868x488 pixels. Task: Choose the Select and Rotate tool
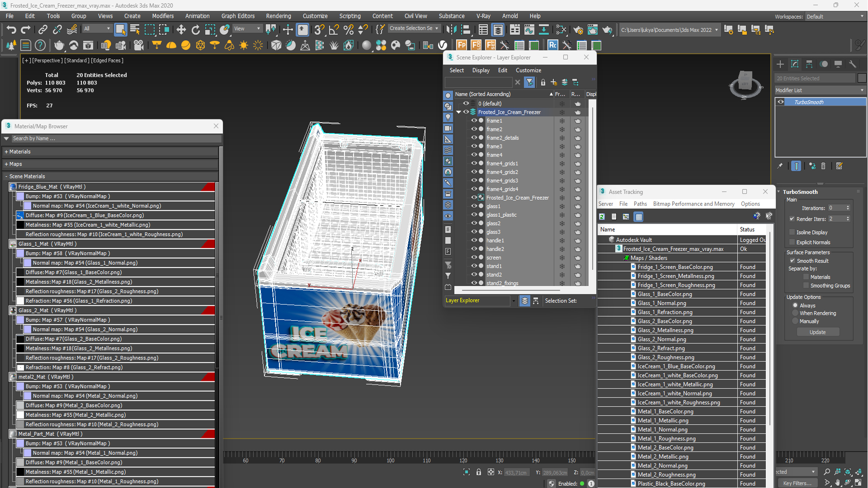pyautogui.click(x=195, y=30)
